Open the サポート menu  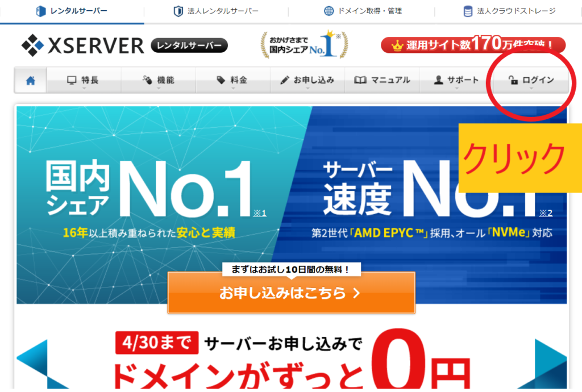click(x=457, y=80)
